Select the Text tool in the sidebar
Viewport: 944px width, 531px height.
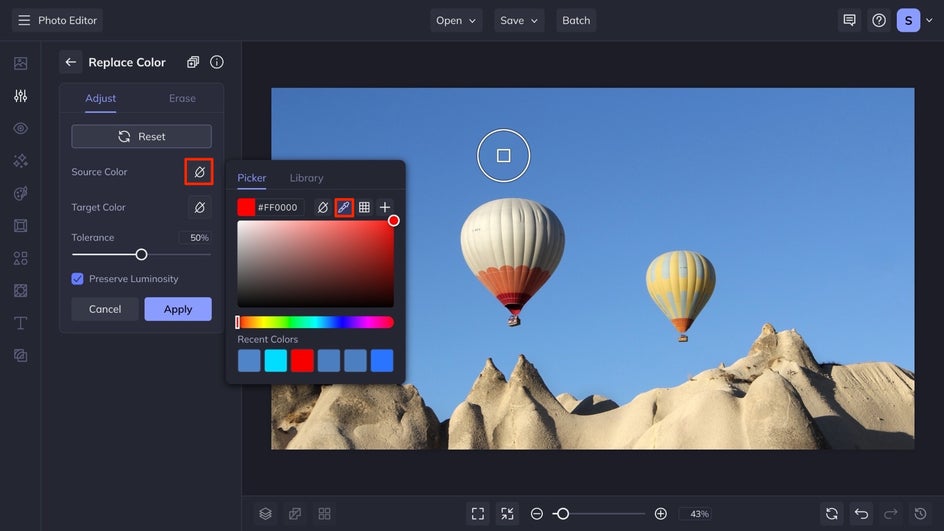(20, 323)
